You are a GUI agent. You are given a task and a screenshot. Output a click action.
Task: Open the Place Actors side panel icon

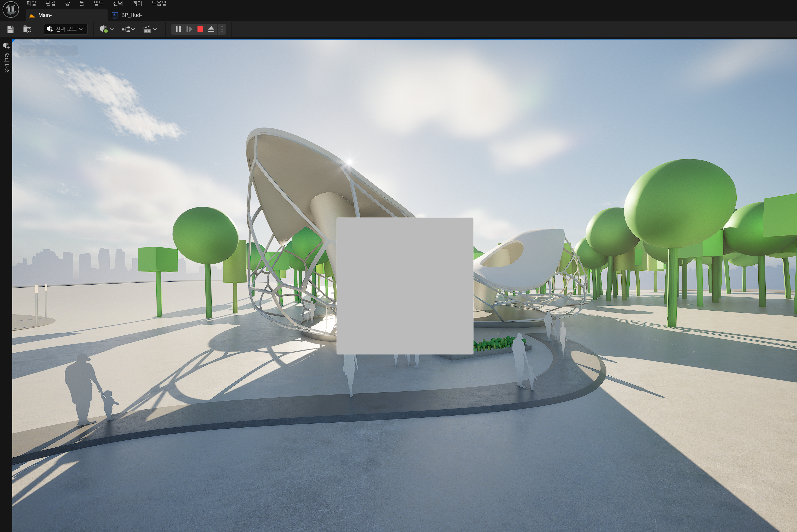(6, 46)
